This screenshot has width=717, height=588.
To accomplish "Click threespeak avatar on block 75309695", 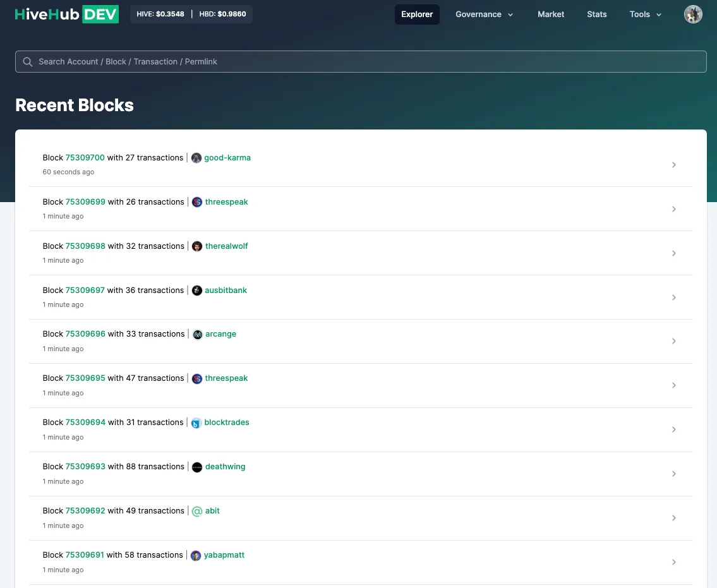I will pos(196,378).
